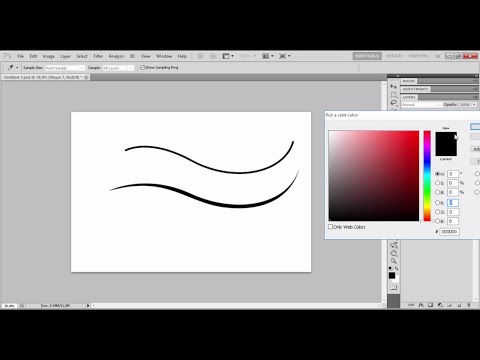The width and height of the screenshot is (480, 360).
Task: Open the tool preset picker arrow
Action: point(17,68)
